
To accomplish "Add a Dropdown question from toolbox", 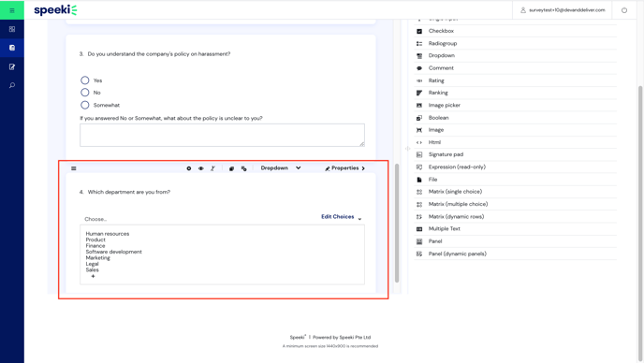I will [x=442, y=55].
